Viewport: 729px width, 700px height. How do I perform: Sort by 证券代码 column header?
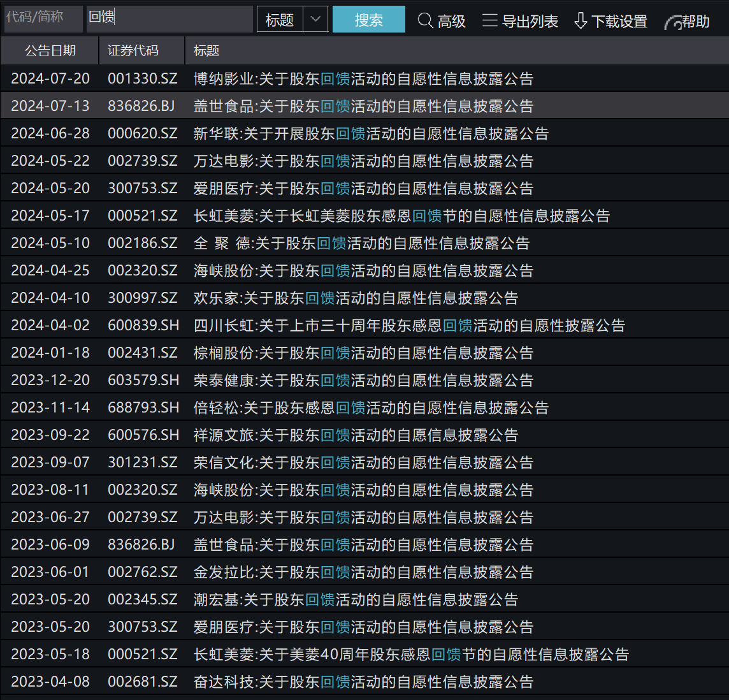click(x=133, y=51)
